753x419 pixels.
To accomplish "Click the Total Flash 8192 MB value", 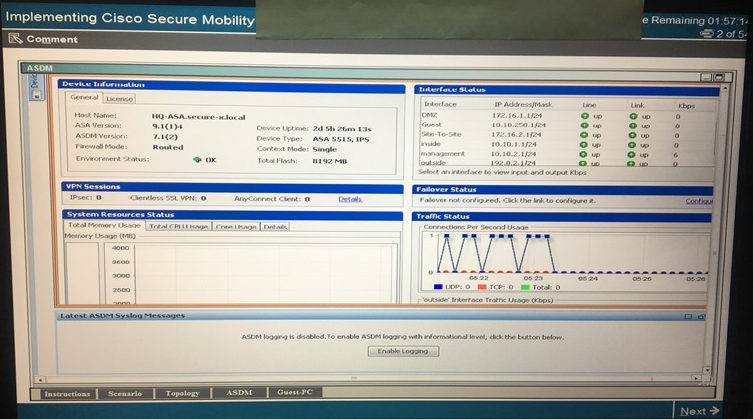I will click(x=329, y=161).
